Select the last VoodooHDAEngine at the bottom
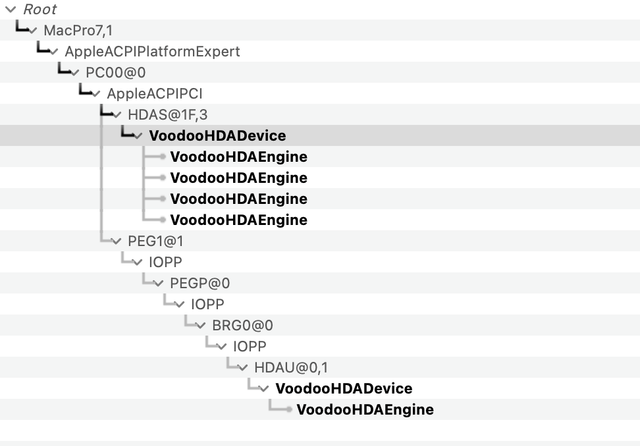 pos(365,410)
